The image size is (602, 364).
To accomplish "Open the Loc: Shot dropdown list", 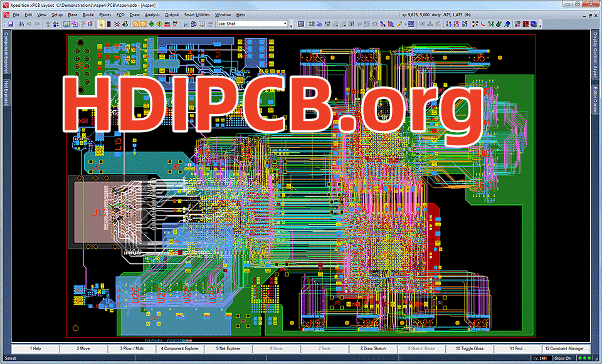I will [x=285, y=24].
